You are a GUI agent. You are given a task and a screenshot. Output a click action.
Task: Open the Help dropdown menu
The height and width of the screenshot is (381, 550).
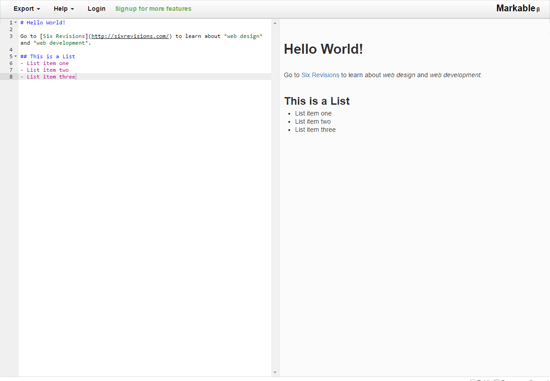tap(63, 9)
